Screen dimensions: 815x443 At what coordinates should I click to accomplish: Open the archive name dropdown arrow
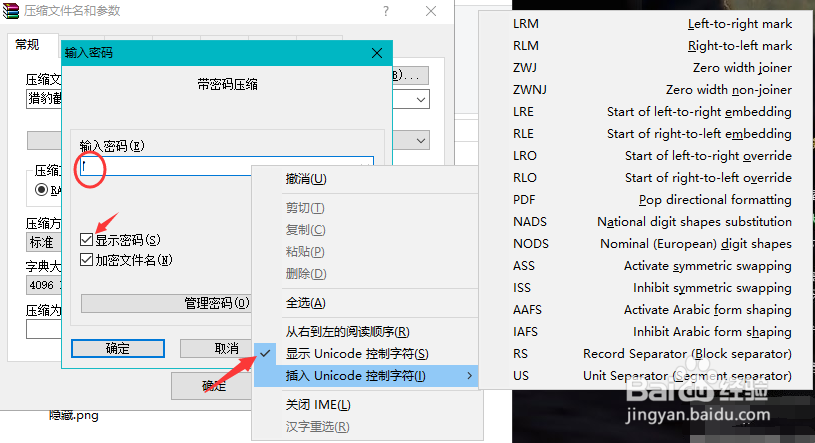tap(420, 99)
